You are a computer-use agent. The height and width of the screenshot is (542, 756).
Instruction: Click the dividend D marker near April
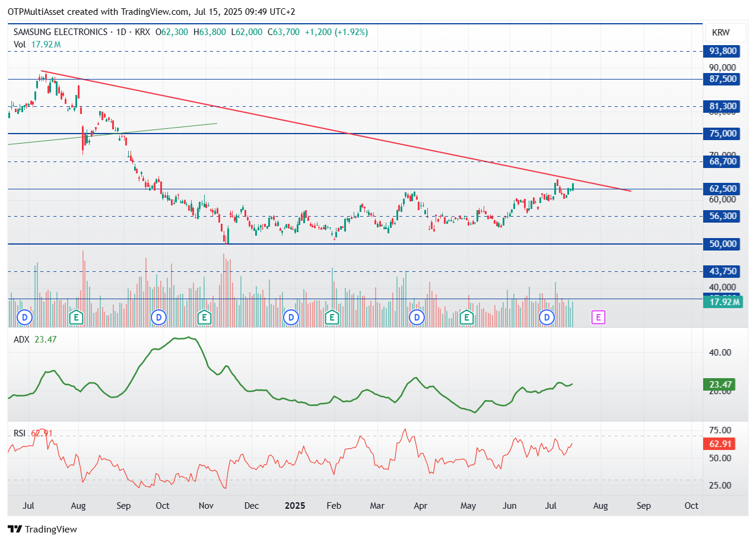[x=417, y=318]
